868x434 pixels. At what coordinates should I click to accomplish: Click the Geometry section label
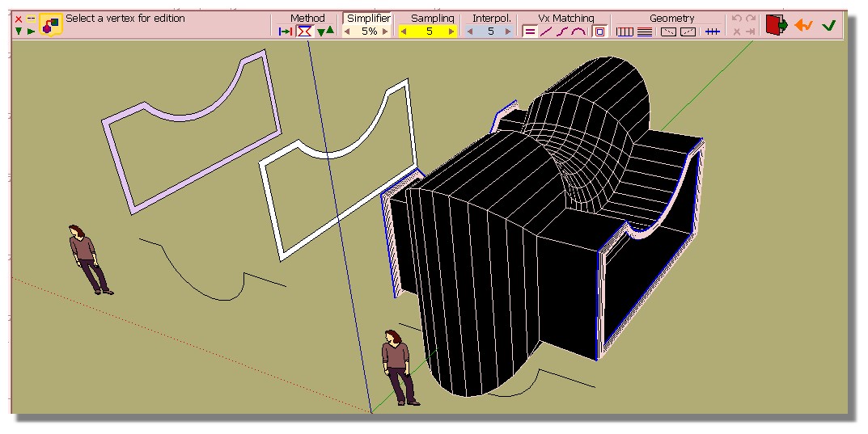coord(672,19)
